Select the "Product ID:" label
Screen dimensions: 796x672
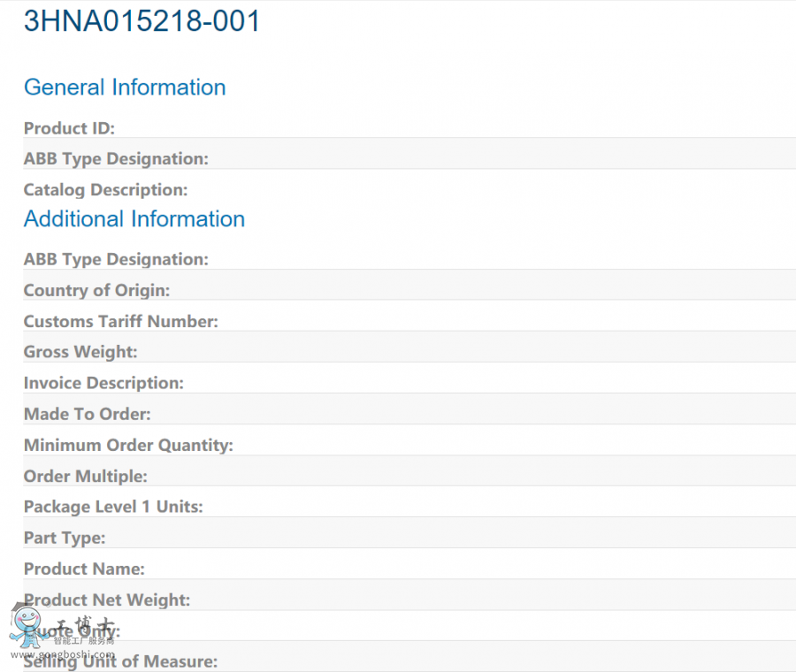click(x=70, y=128)
